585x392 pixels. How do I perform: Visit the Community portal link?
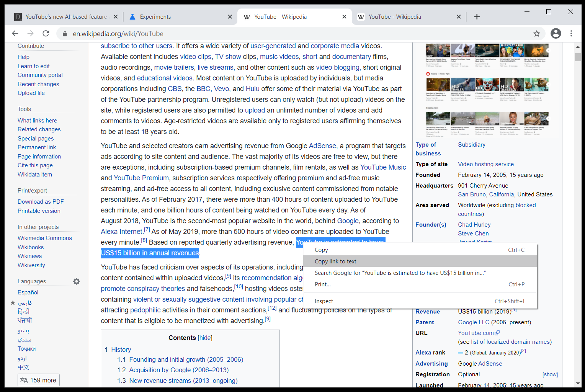click(x=40, y=75)
